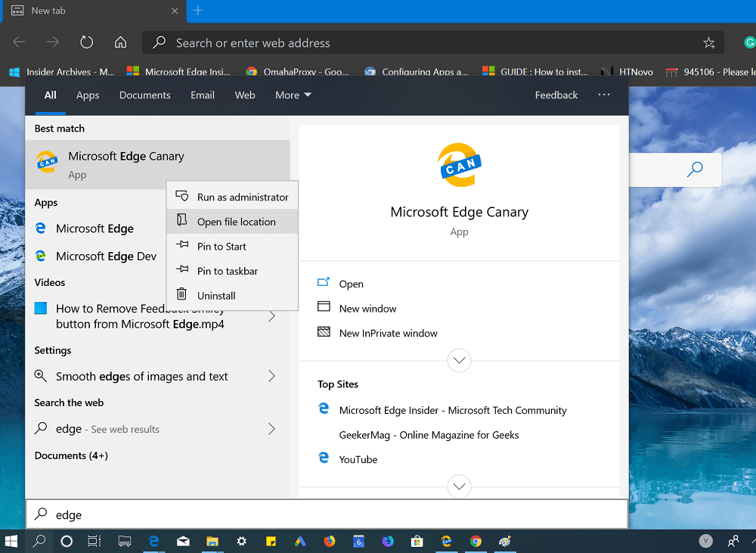Viewport: 756px width, 553px height.
Task: Expand the More filters dropdown
Action: pyautogui.click(x=293, y=95)
